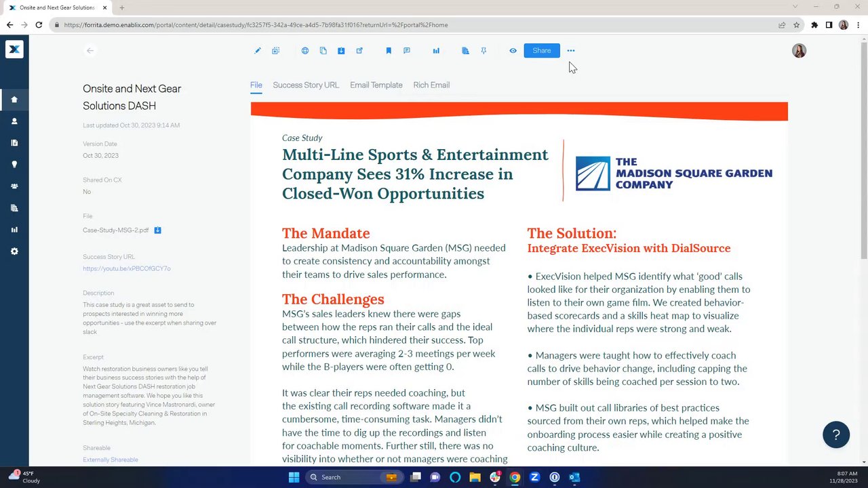This screenshot has height=488, width=868.
Task: Click the comment bubble icon
Action: (407, 51)
